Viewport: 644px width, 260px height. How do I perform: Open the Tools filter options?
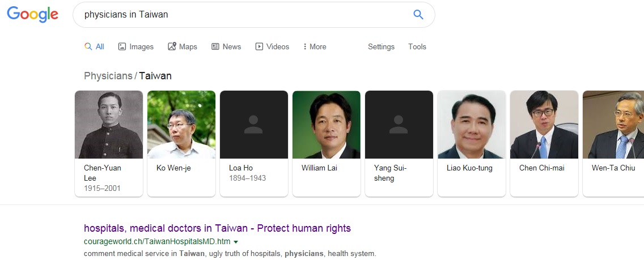(x=417, y=47)
